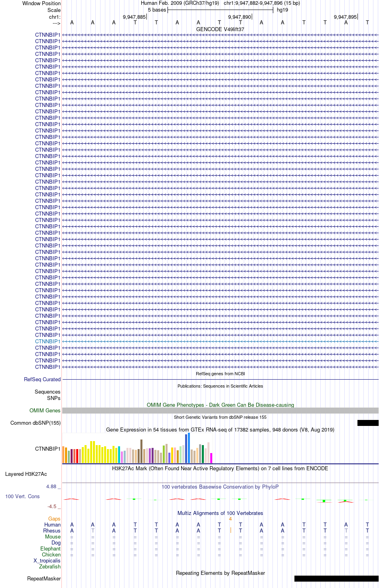Click the gray OMIM Genes bar
The image size is (379, 588).
click(220, 410)
